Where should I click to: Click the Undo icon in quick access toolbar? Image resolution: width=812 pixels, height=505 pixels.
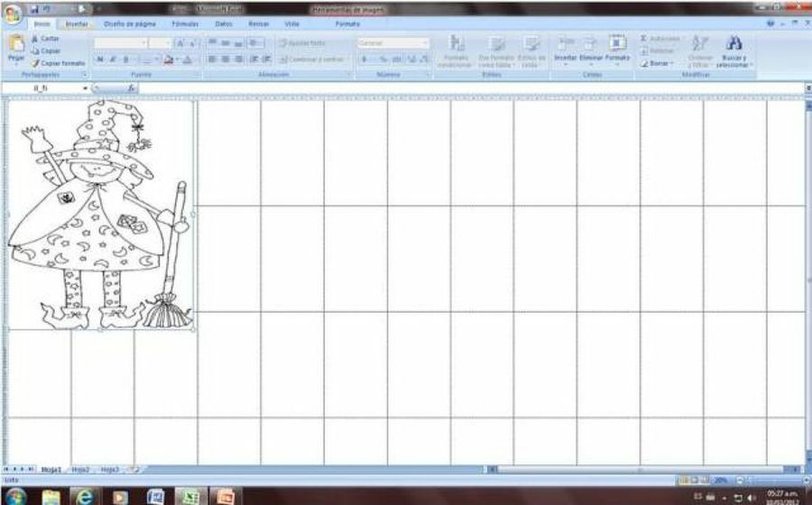coord(47,9)
